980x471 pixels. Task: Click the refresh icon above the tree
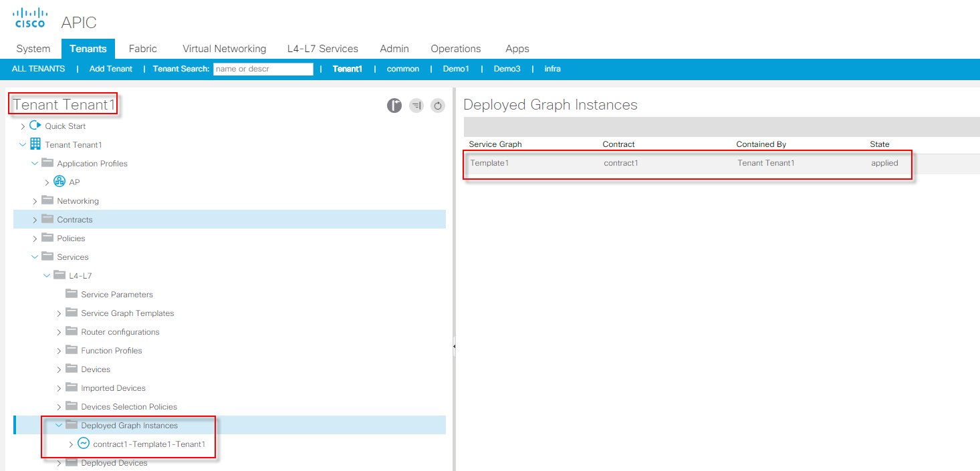[438, 106]
